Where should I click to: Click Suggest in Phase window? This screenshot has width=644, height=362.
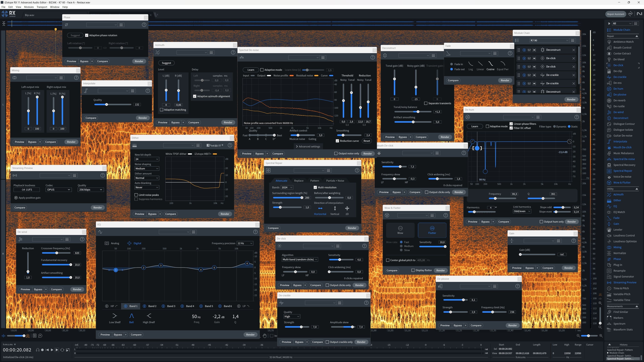pyautogui.click(x=75, y=35)
